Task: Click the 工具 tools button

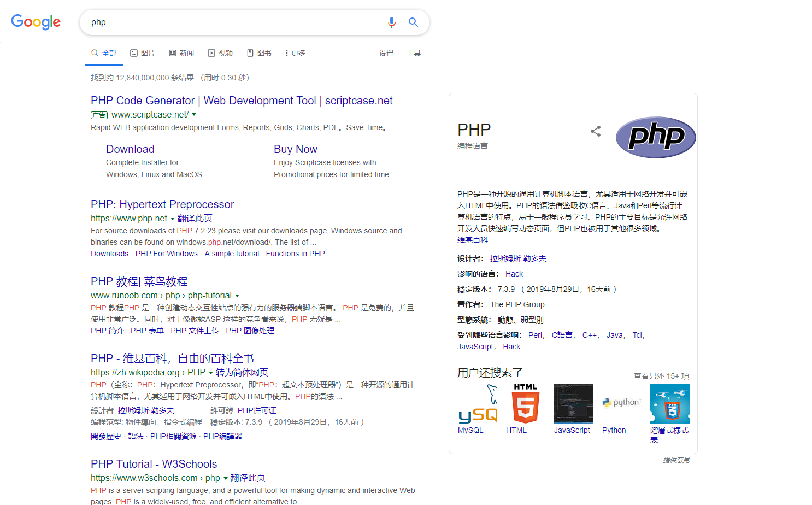Action: 414,53
